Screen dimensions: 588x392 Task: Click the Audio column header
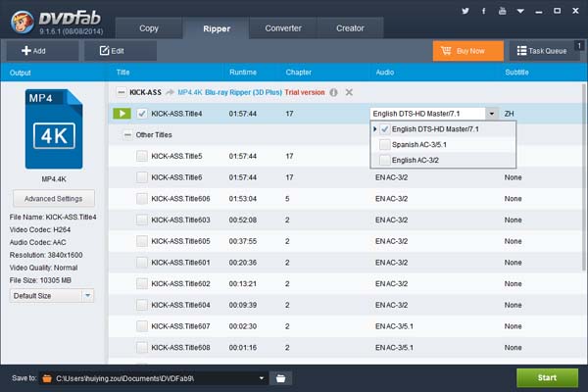(x=385, y=72)
